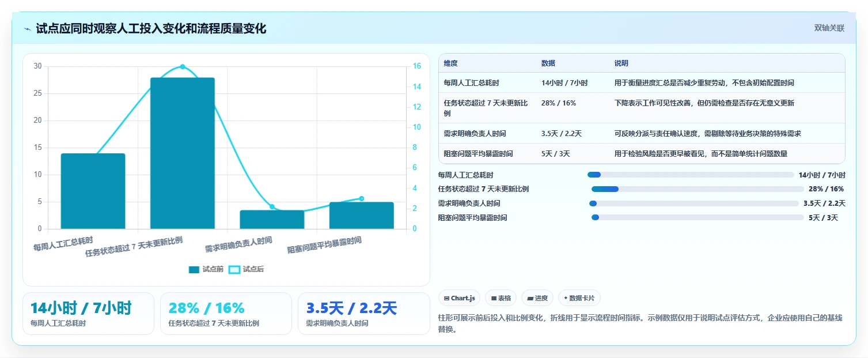
Task: Click the 试点前 legend color box
Action: click(194, 269)
